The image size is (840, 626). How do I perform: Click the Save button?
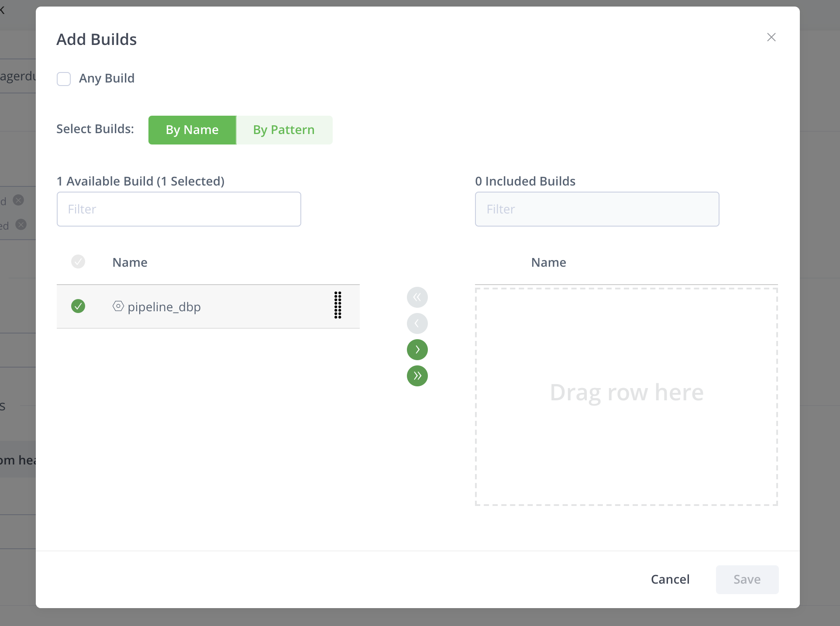(x=747, y=579)
